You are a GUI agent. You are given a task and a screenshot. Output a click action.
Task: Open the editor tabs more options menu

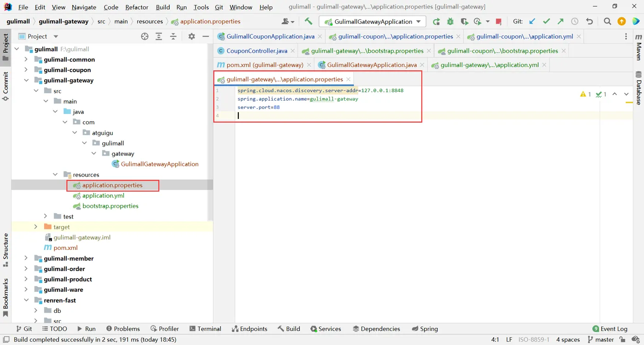[x=626, y=36]
